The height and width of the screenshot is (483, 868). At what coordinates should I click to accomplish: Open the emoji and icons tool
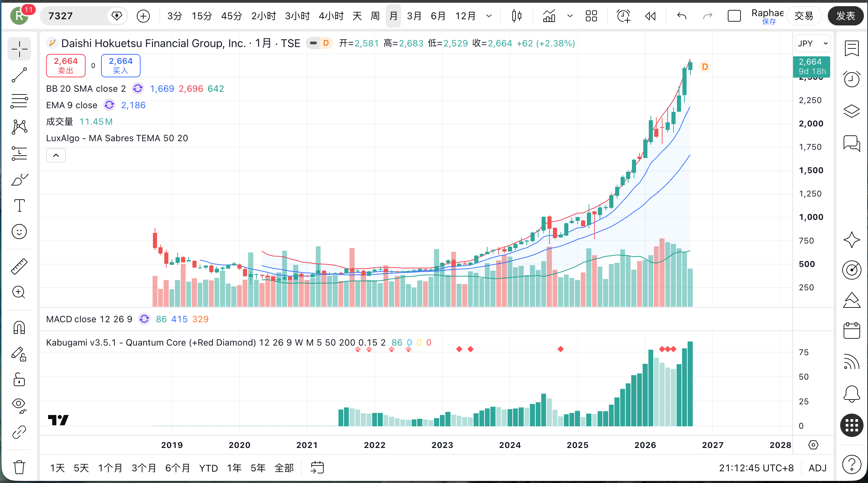[x=19, y=232]
